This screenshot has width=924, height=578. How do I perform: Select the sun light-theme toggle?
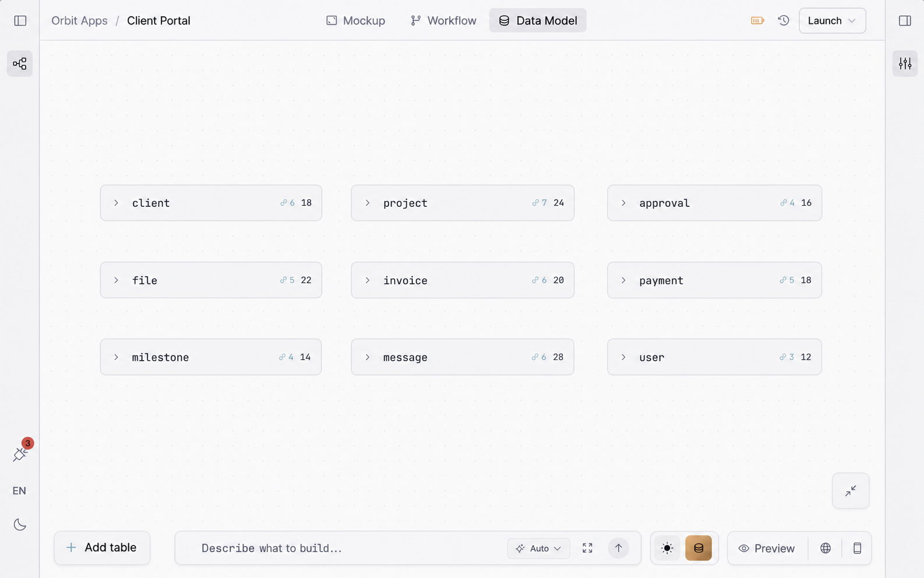(668, 548)
